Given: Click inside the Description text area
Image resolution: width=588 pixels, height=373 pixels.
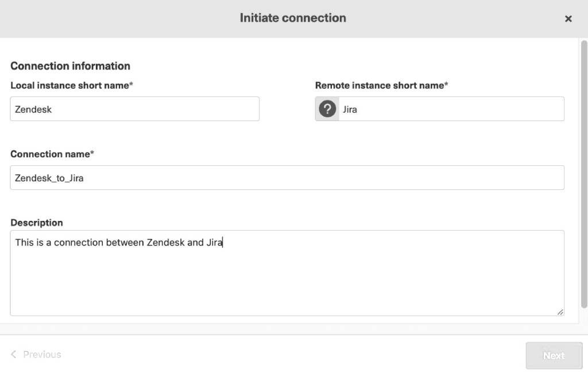Looking at the screenshot, I should pyautogui.click(x=287, y=273).
